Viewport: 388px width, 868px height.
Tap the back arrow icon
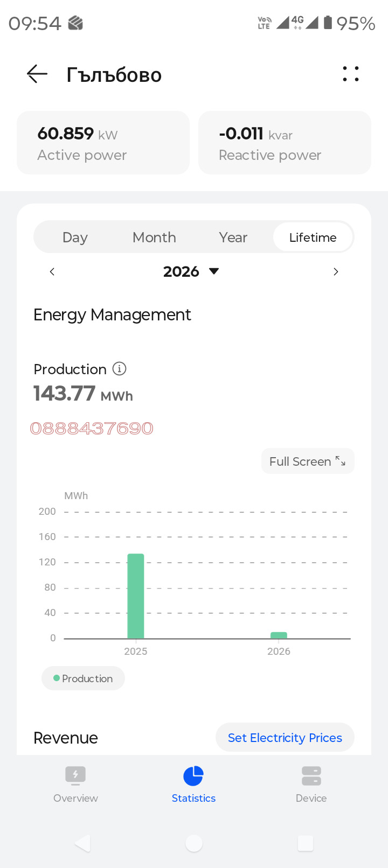pyautogui.click(x=37, y=74)
